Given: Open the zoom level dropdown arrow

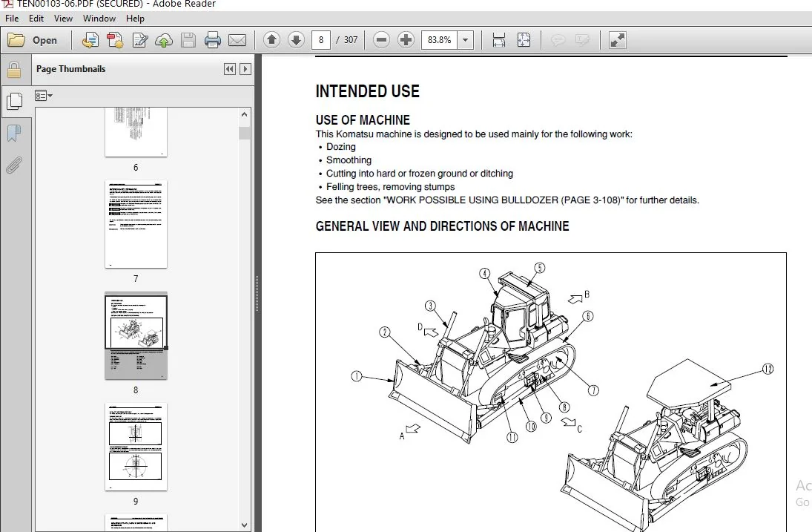Looking at the screenshot, I should point(465,40).
